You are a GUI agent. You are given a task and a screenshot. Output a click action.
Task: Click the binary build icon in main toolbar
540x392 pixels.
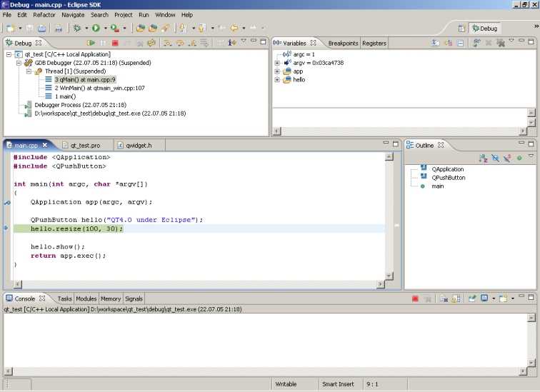(x=59, y=28)
